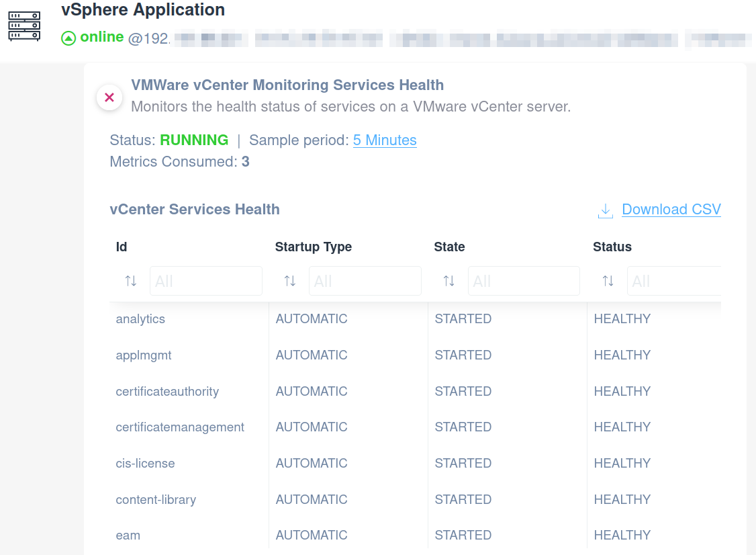Select the content-library Id cell
Screen dimensions: 756x555
point(156,499)
